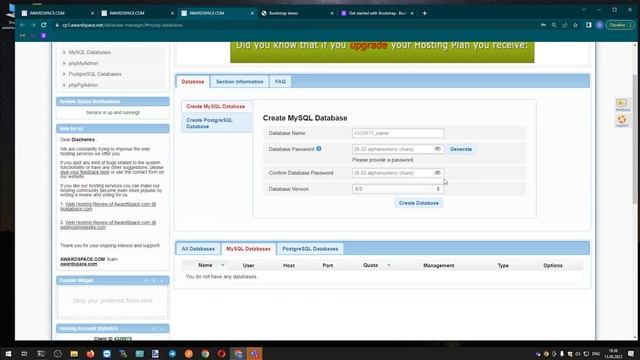Click the page vertical scrollbar
This screenshot has width=640, height=360.
[x=635, y=139]
